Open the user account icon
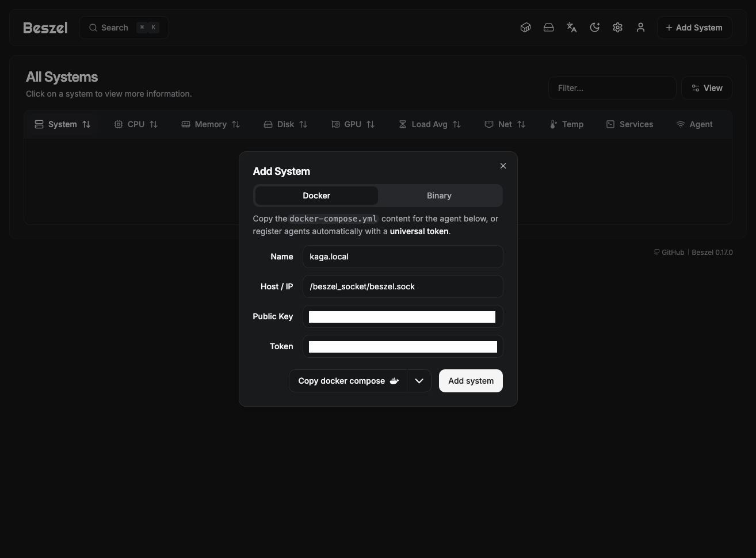756x558 pixels. pyautogui.click(x=640, y=28)
